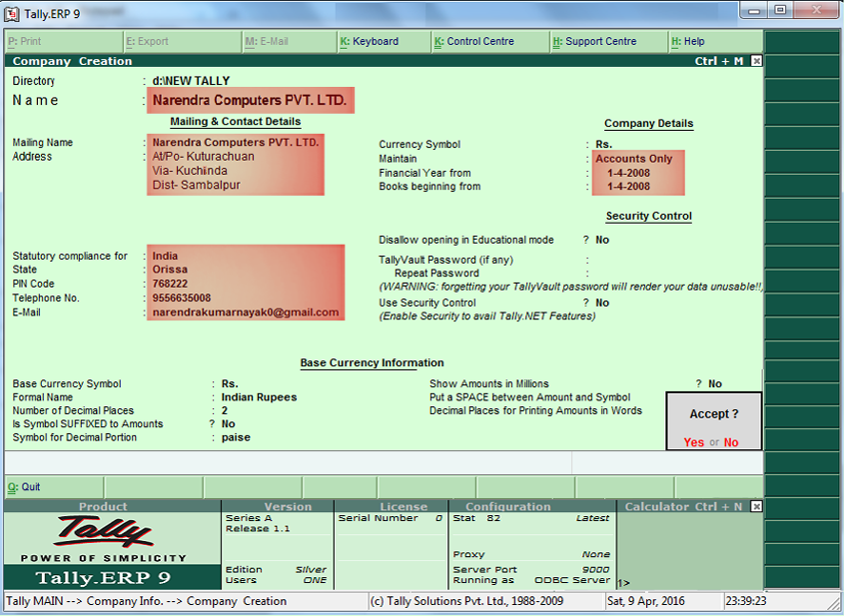This screenshot has width=844, height=616.
Task: Click the Calculator Ctrl + N panel header
Action: [683, 506]
